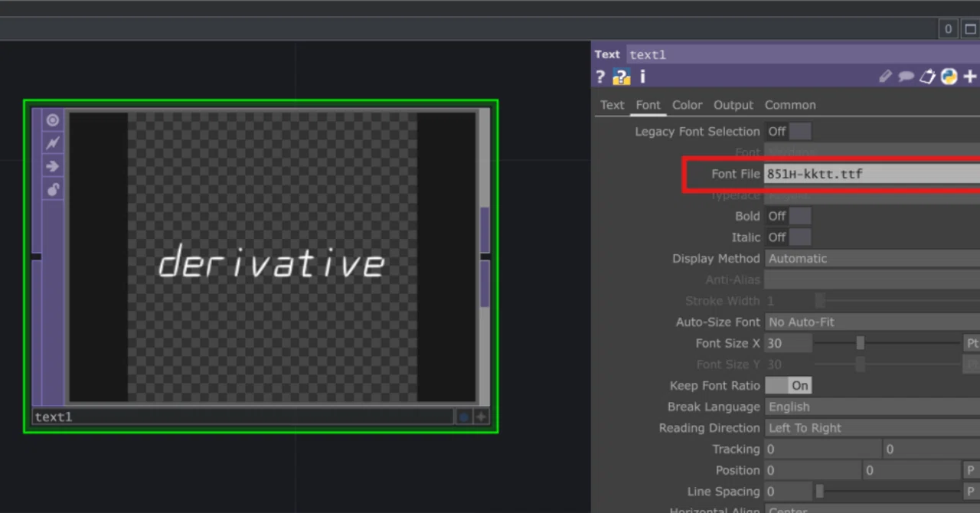
Task: Adjust the Font Size X slider handle
Action: (861, 343)
